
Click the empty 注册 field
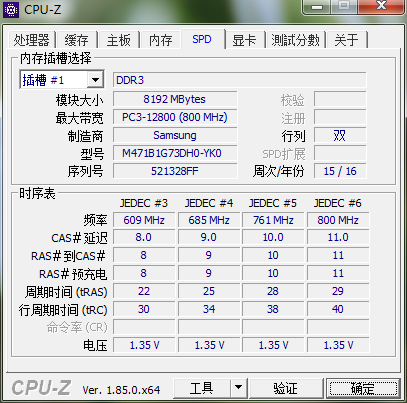click(340, 117)
